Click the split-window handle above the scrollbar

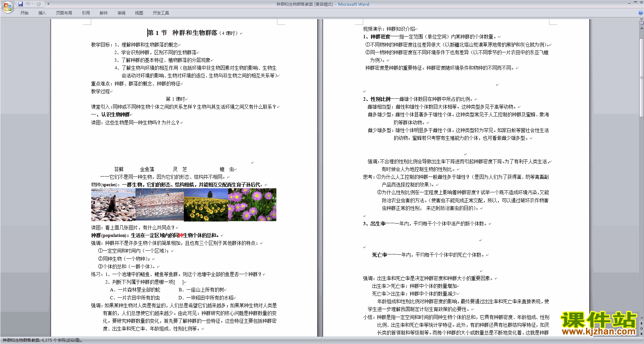[641, 19]
